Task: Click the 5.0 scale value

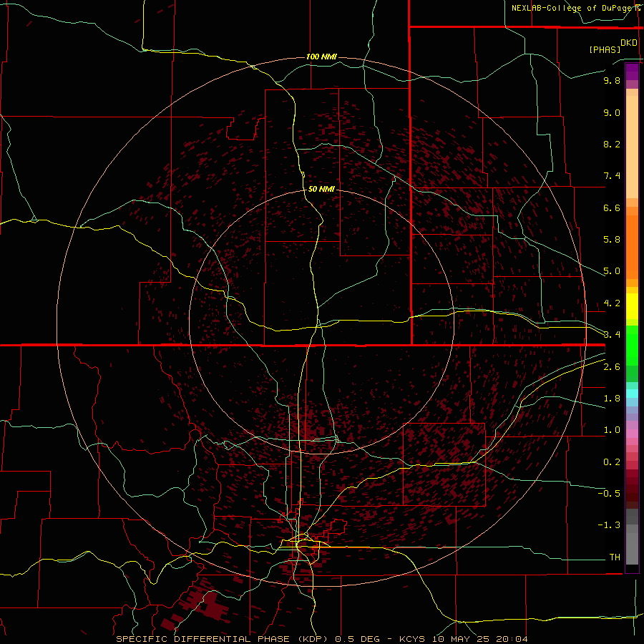Action: 612,271
